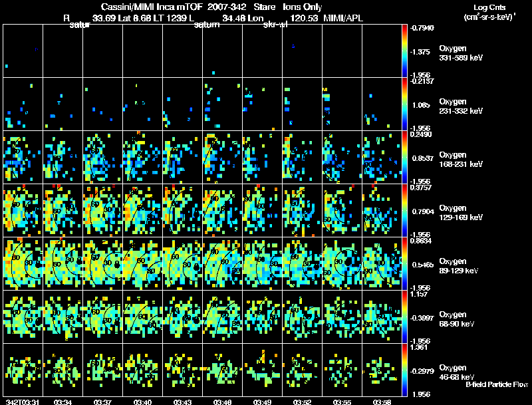Click the Log Cnts colorbar heading

489,7
